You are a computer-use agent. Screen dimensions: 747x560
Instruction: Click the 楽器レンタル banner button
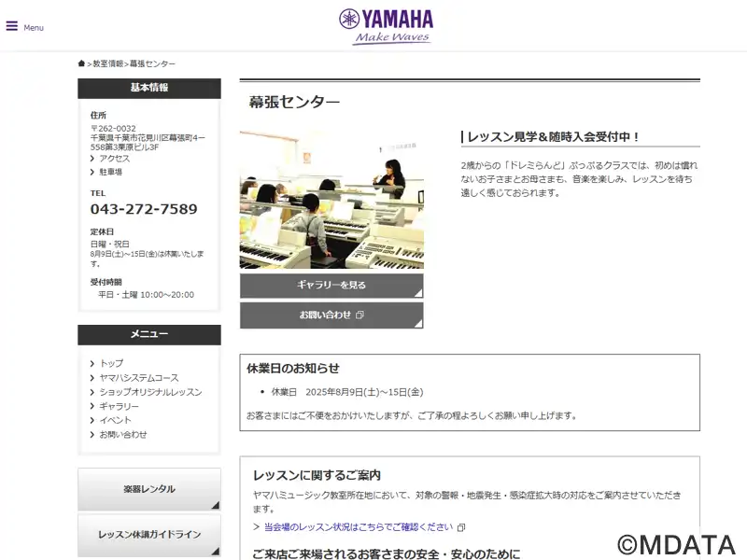point(149,489)
